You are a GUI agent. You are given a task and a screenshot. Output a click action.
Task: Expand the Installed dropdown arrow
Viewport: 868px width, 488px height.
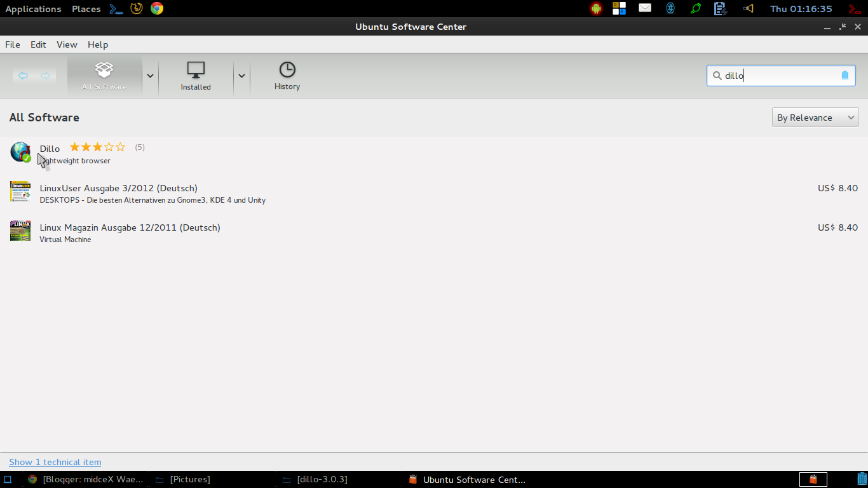(241, 76)
